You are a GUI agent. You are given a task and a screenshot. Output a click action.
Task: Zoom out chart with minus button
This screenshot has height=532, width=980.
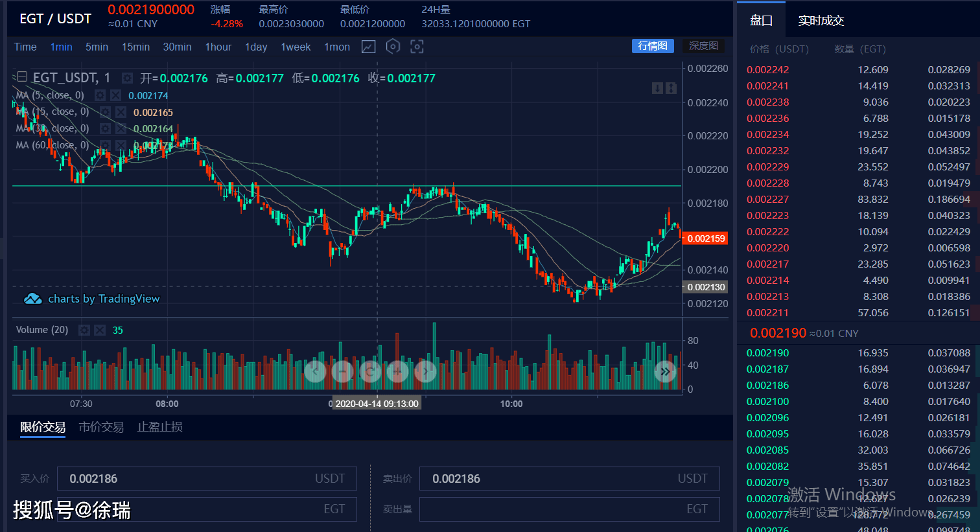(x=342, y=371)
